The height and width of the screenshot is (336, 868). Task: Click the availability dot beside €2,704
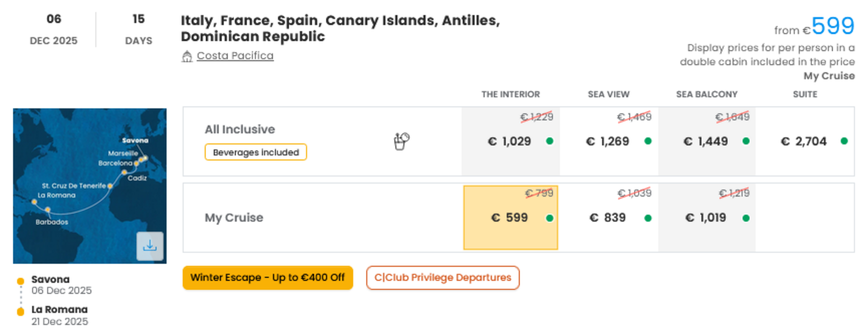[x=844, y=141]
